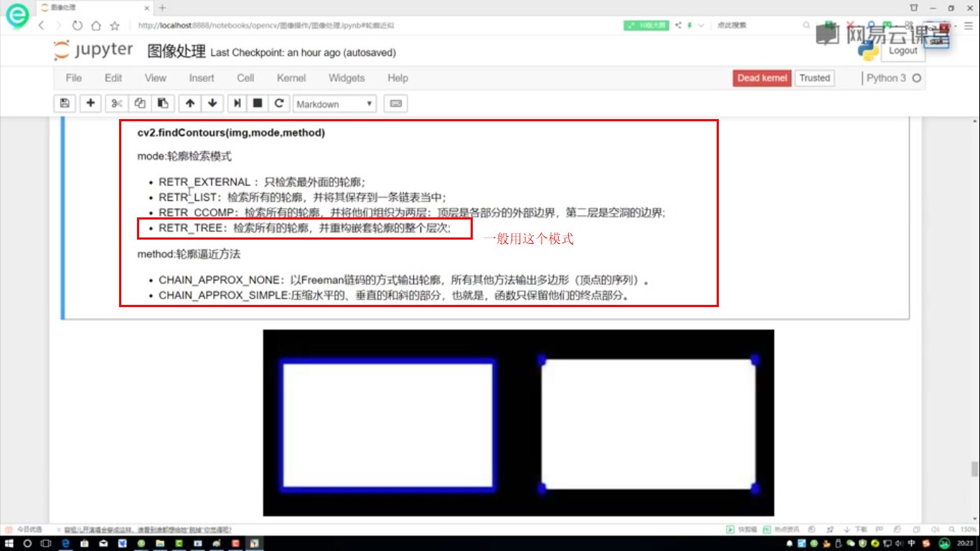Open Edge browser from taskbar

(x=65, y=543)
